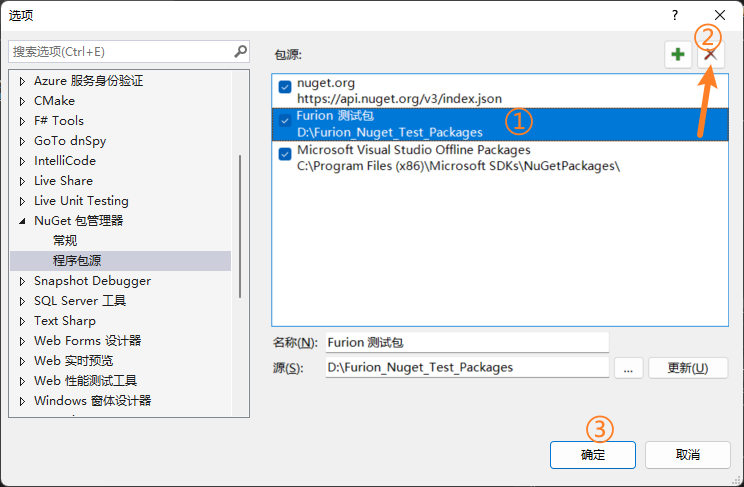This screenshot has width=744, height=487.
Task: Click the green plus add source icon
Action: (678, 55)
